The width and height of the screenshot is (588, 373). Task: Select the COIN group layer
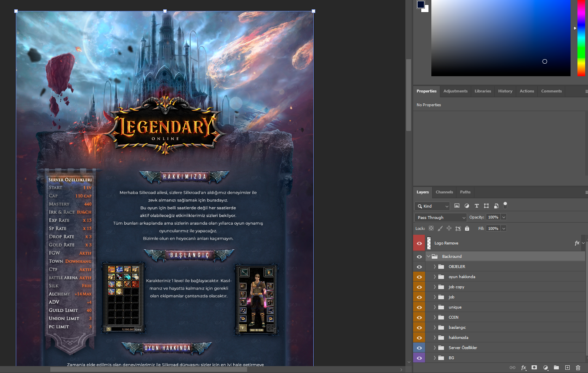click(x=505, y=317)
